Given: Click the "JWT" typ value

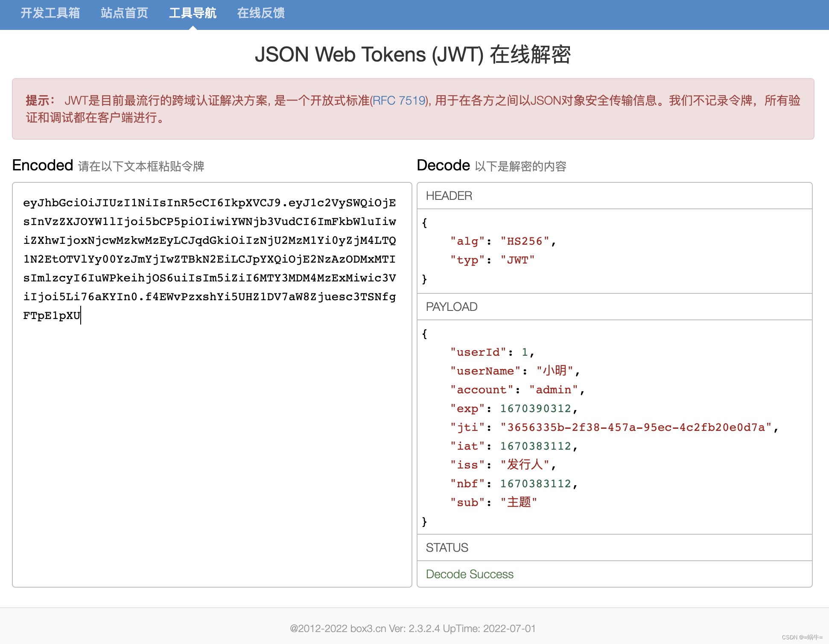Looking at the screenshot, I should click(517, 260).
